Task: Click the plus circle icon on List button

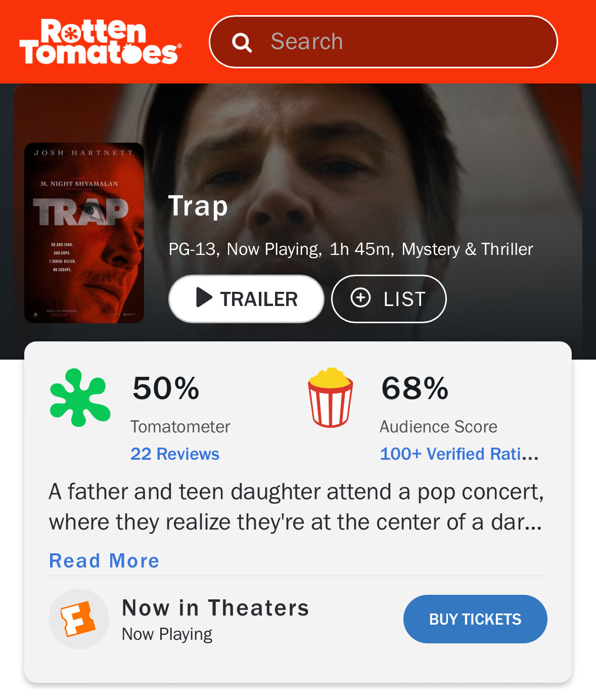Action: pos(360,298)
